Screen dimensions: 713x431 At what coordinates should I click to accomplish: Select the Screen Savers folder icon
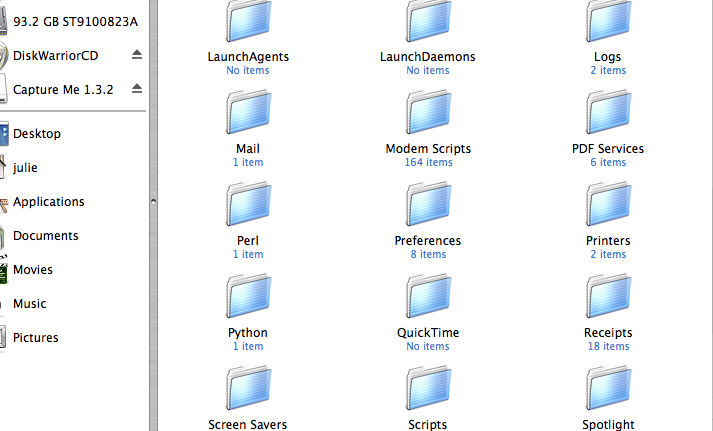pos(248,388)
